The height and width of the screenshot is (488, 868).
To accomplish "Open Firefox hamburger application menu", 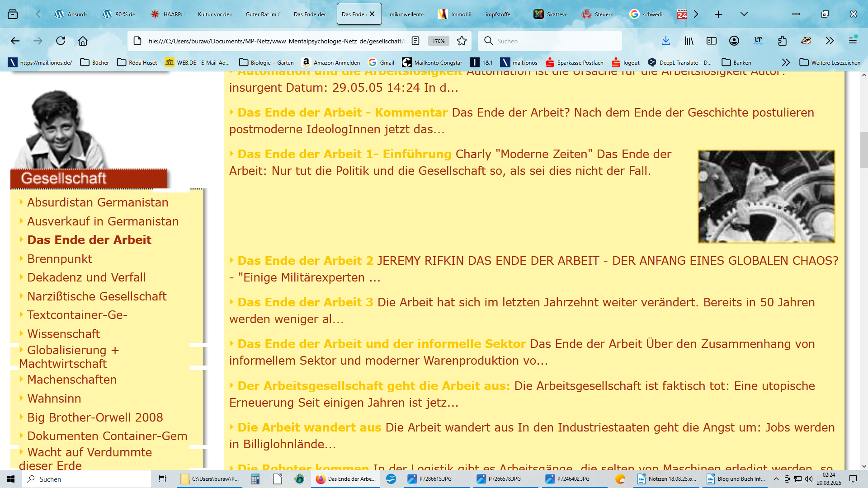I will (x=853, y=41).
